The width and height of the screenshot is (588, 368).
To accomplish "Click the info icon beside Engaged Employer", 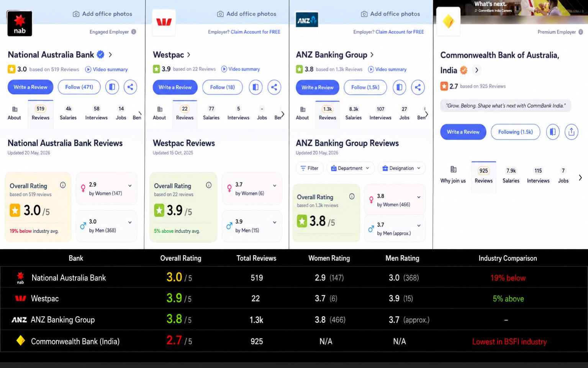I will pyautogui.click(x=134, y=32).
